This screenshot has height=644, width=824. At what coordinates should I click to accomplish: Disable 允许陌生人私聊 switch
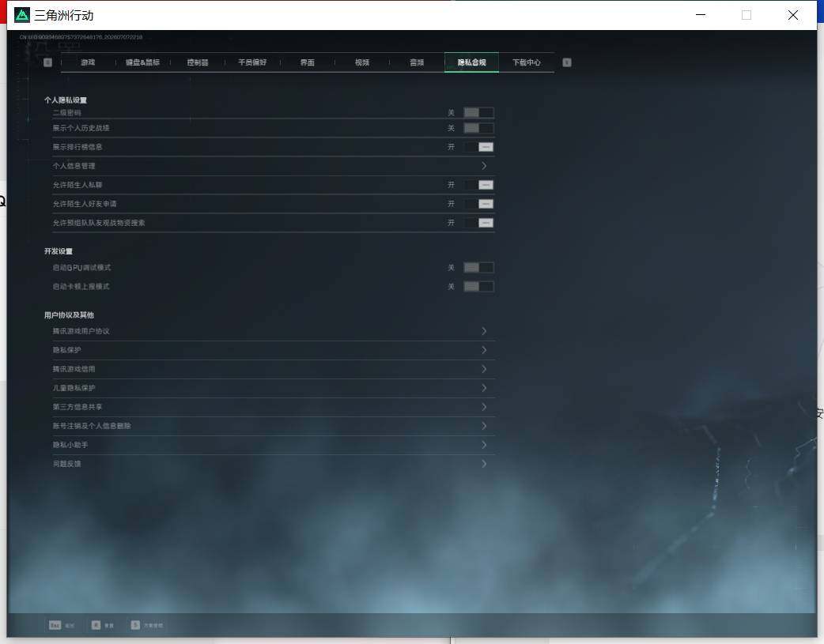[x=478, y=185]
